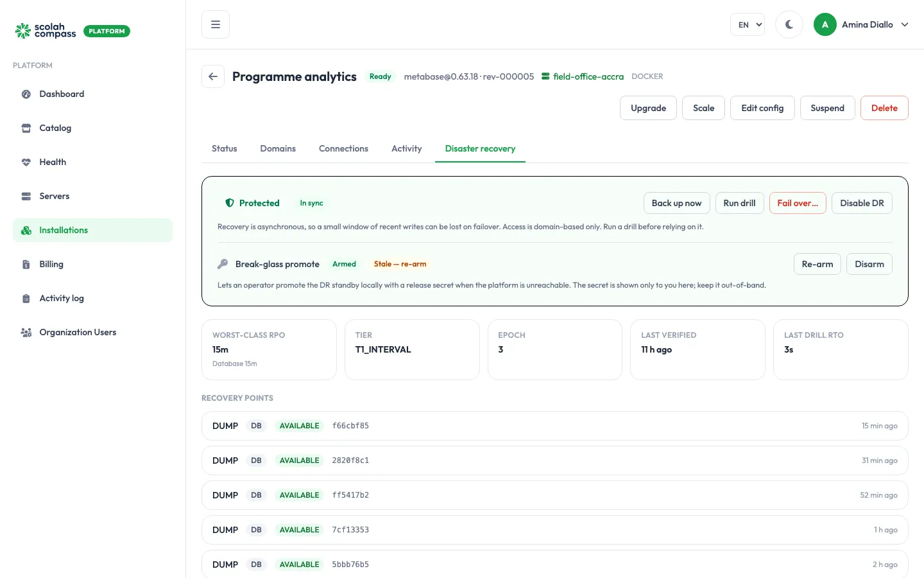Start a backup with Back up now
The height and width of the screenshot is (578, 924).
click(x=676, y=203)
